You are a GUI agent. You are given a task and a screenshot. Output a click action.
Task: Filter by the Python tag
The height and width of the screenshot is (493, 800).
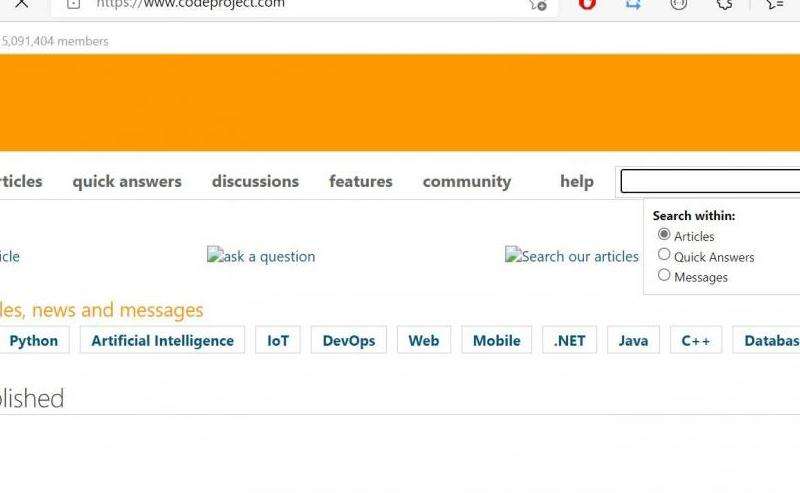point(34,340)
